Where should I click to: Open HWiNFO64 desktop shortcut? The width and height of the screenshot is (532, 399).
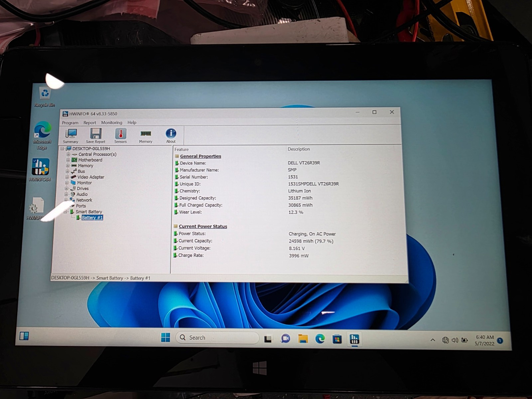pos(40,170)
